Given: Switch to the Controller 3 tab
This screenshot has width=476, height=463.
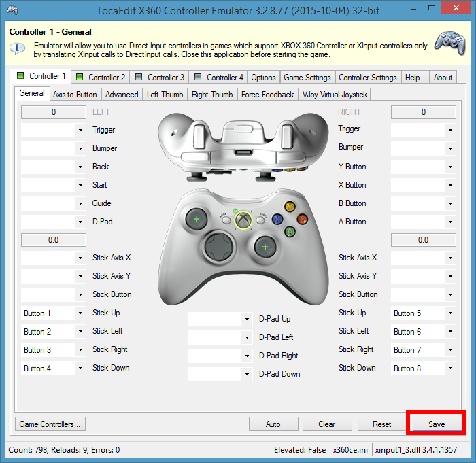Looking at the screenshot, I should point(159,77).
